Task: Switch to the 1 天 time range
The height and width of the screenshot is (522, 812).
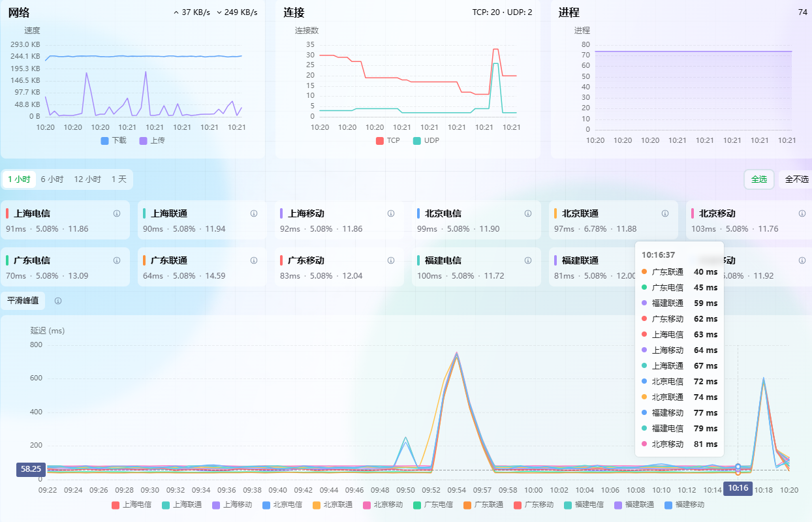Action: [119, 179]
